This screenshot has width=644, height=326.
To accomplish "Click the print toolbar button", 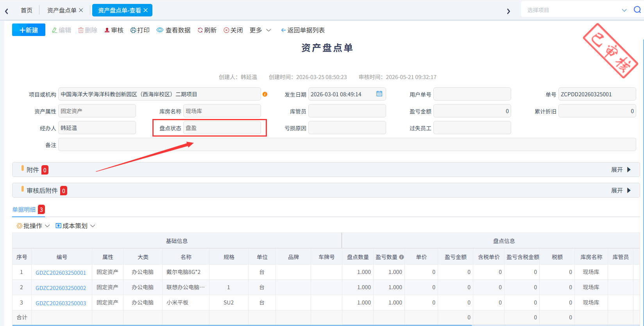I will 140,30.
